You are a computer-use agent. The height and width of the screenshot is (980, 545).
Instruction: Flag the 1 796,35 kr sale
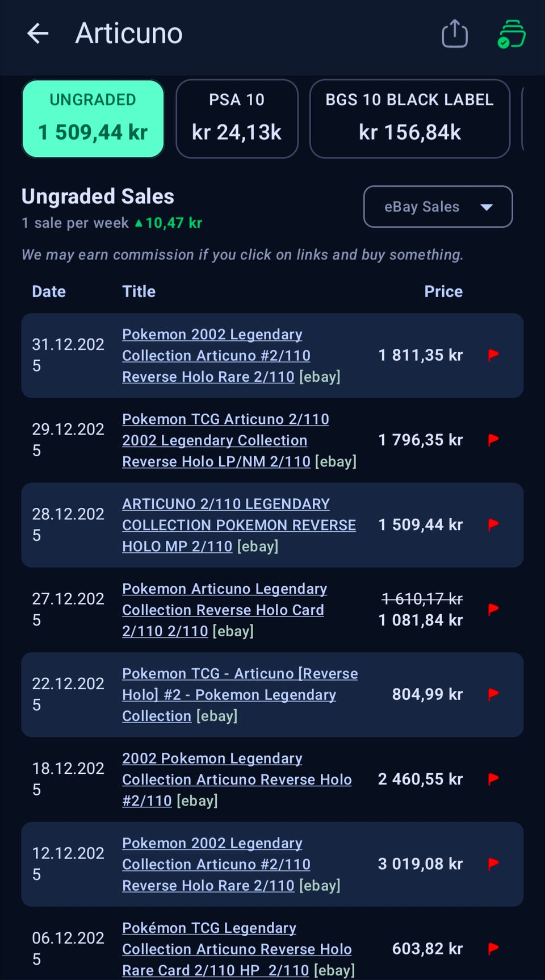(x=493, y=440)
